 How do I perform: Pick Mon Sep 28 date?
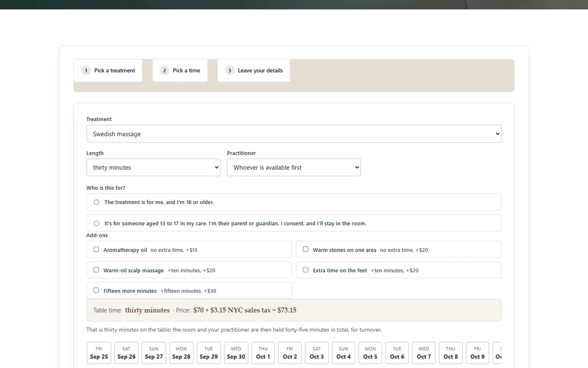[181, 353]
